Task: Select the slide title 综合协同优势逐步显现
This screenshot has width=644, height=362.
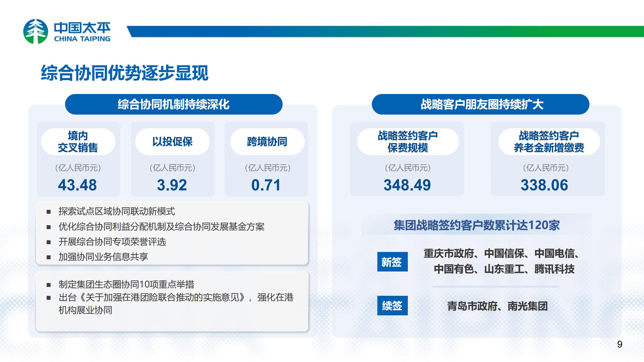Action: click(x=125, y=73)
